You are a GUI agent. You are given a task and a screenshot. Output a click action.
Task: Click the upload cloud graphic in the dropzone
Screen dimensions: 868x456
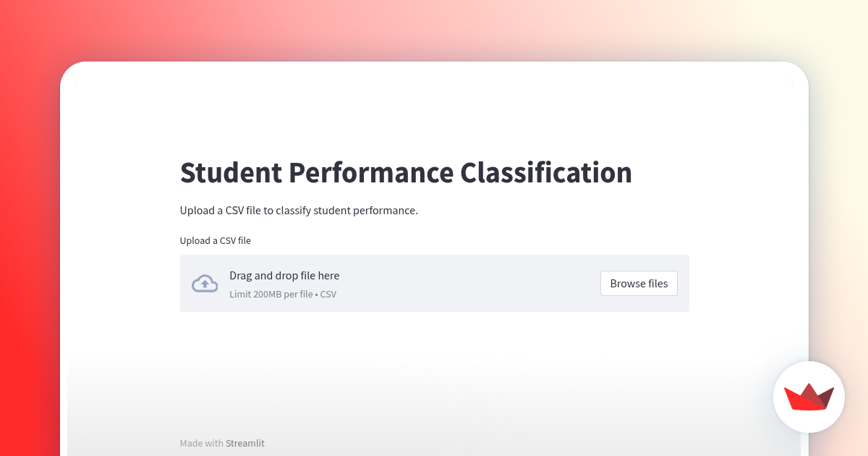(x=205, y=283)
